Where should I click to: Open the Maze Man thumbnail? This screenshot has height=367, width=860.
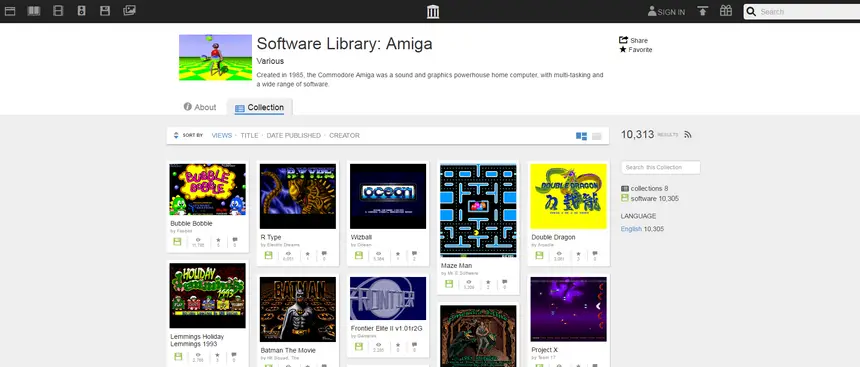(x=478, y=210)
